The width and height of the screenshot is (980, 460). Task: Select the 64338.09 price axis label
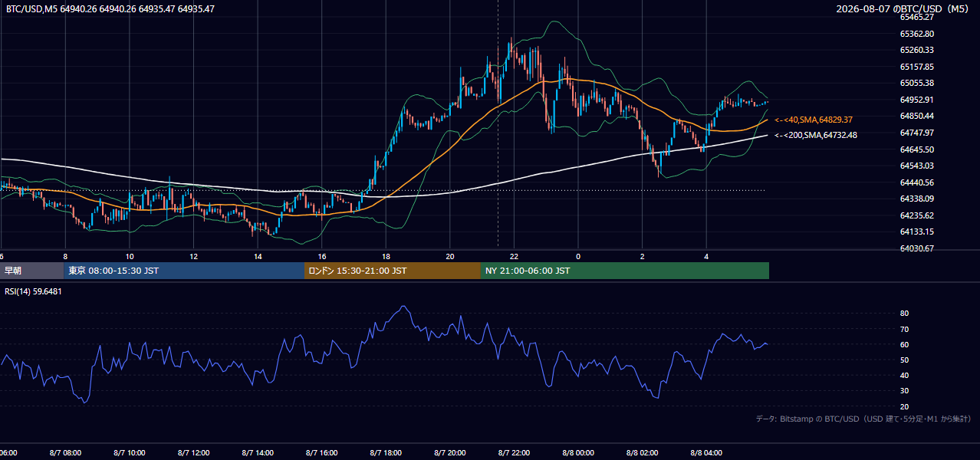click(x=916, y=199)
